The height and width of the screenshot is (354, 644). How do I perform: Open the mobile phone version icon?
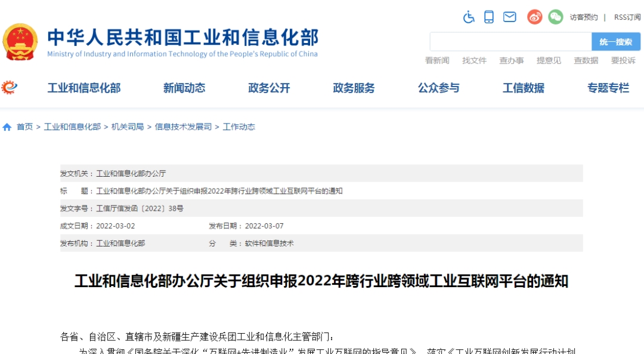[489, 17]
